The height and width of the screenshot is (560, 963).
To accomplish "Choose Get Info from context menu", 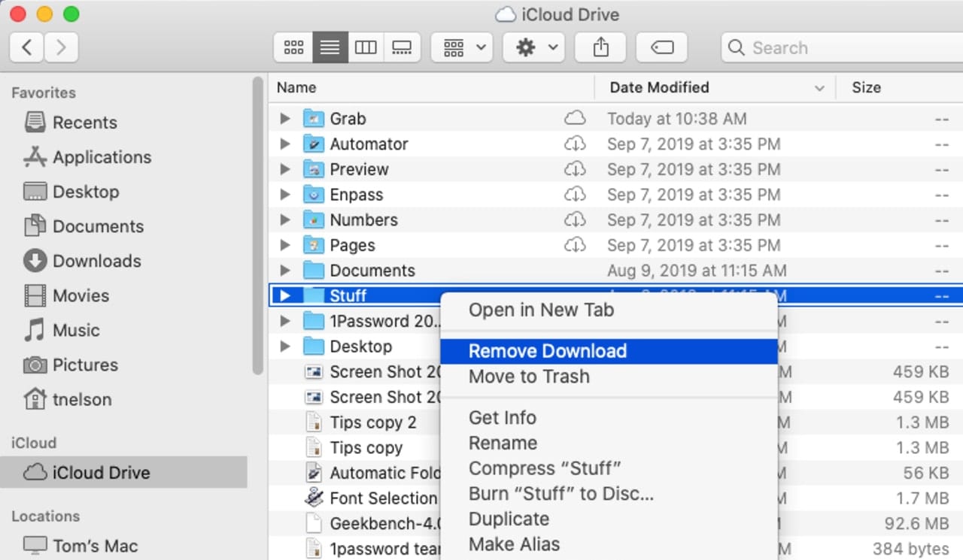I will [502, 417].
